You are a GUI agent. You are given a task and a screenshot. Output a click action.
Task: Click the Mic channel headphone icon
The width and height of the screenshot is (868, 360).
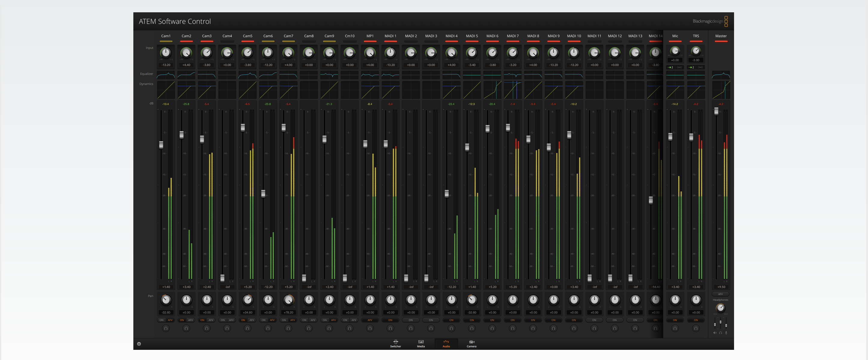pos(675,328)
